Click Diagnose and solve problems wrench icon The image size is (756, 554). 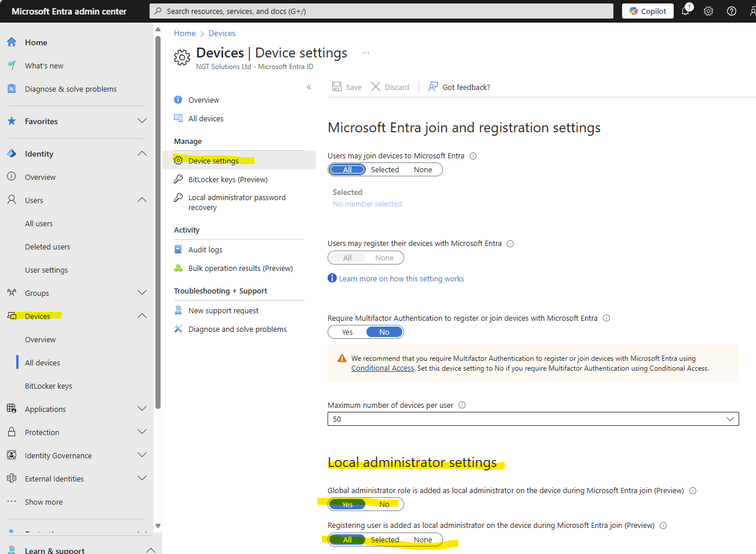pos(179,329)
